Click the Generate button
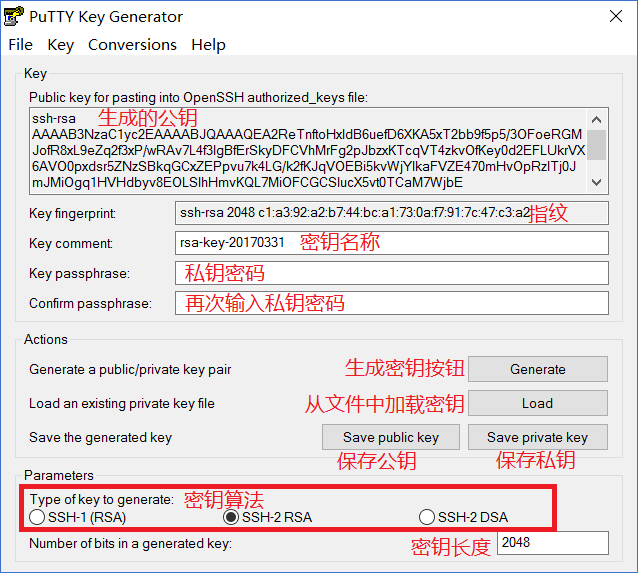Screen dimensions: 638x573 point(537,369)
